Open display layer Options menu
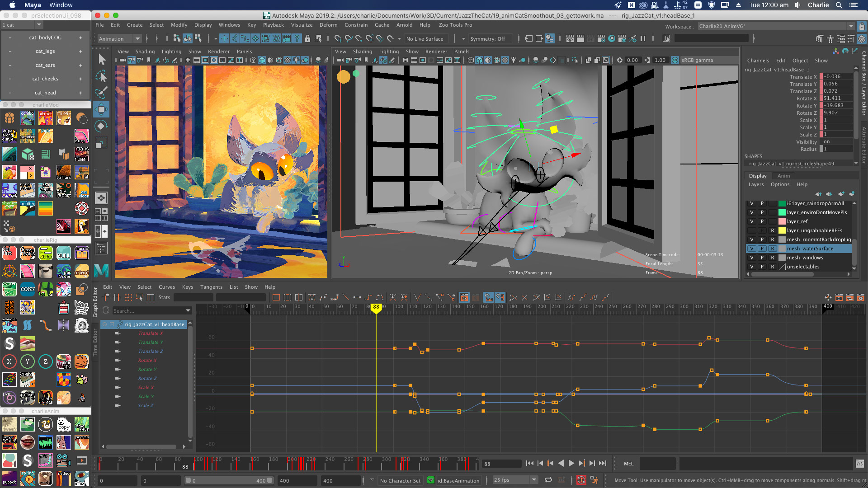 coord(780,184)
